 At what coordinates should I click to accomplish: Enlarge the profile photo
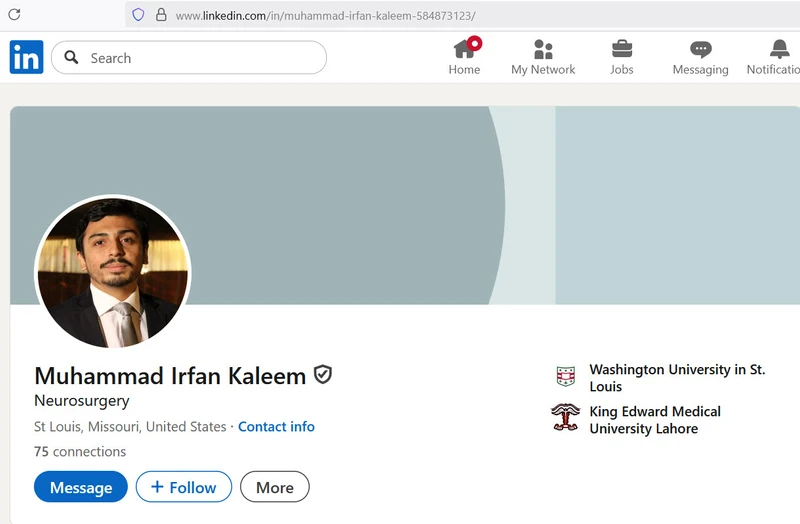click(x=112, y=272)
